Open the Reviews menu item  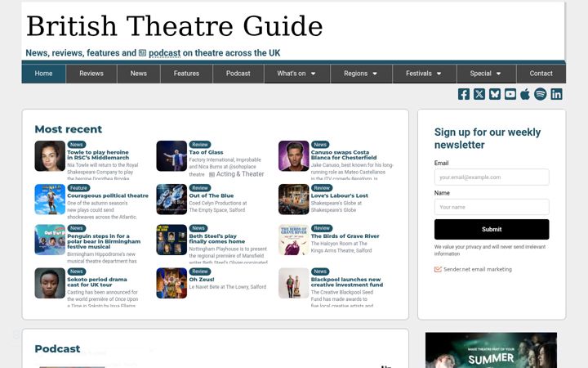click(91, 74)
